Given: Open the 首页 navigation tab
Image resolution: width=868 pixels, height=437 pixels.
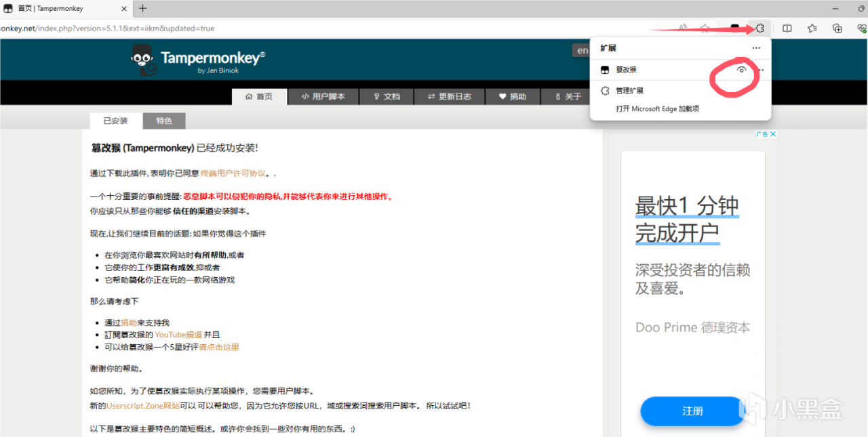Looking at the screenshot, I should coord(259,96).
